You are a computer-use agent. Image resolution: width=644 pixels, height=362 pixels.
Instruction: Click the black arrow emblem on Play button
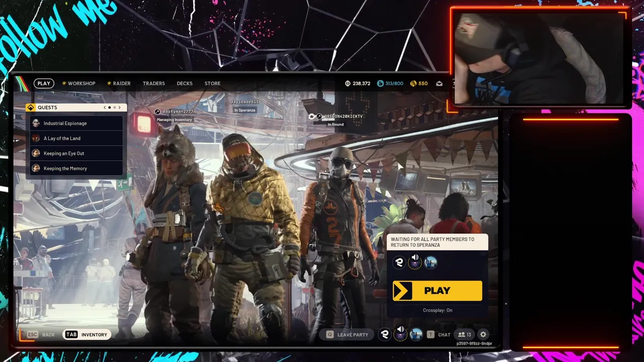coord(403,291)
